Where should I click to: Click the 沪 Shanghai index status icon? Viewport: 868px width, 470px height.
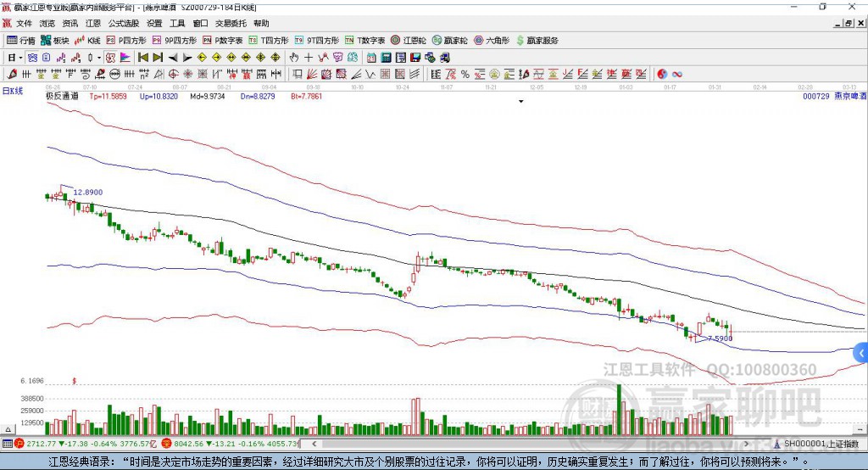coord(19,444)
